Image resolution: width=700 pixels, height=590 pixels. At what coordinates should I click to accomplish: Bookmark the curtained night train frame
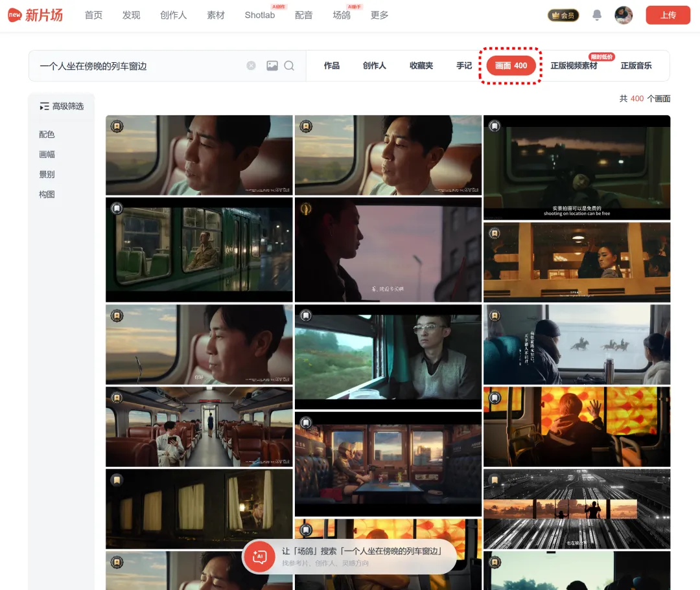[117, 480]
